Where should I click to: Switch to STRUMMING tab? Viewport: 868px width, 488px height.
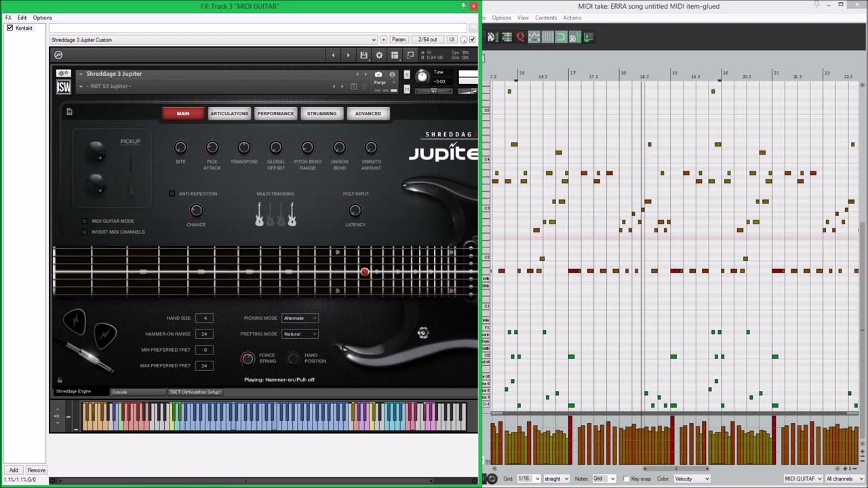tap(321, 113)
